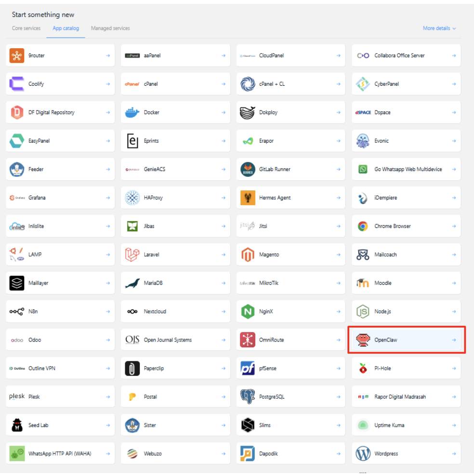Viewport: 474px width, 476px height.
Task: Choose the 'Inlislite' entry
Action: click(x=60, y=226)
